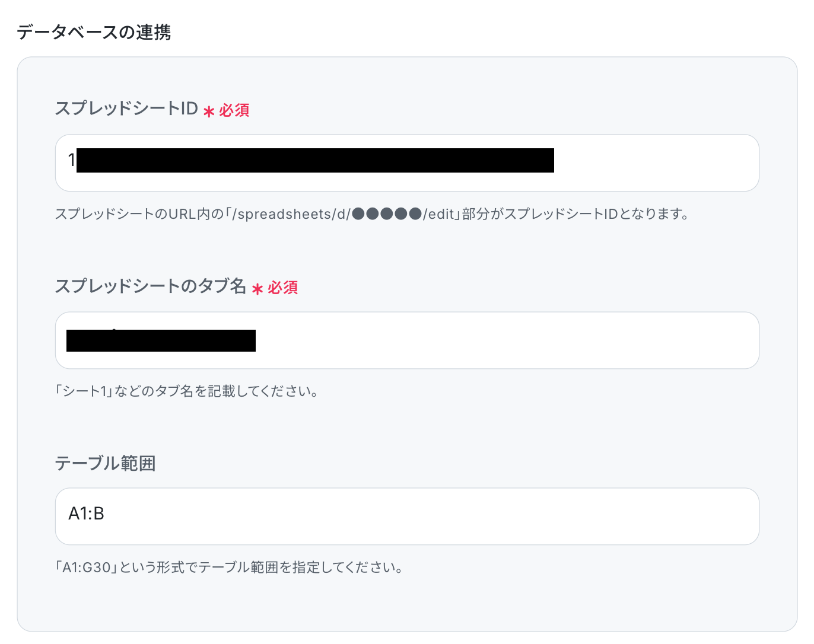814x644 pixels.
Task: Click the redacted tab name inside the input
Action: pyautogui.click(x=161, y=340)
